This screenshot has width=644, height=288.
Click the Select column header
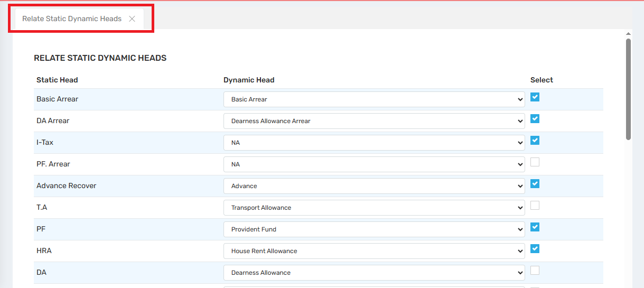click(542, 80)
